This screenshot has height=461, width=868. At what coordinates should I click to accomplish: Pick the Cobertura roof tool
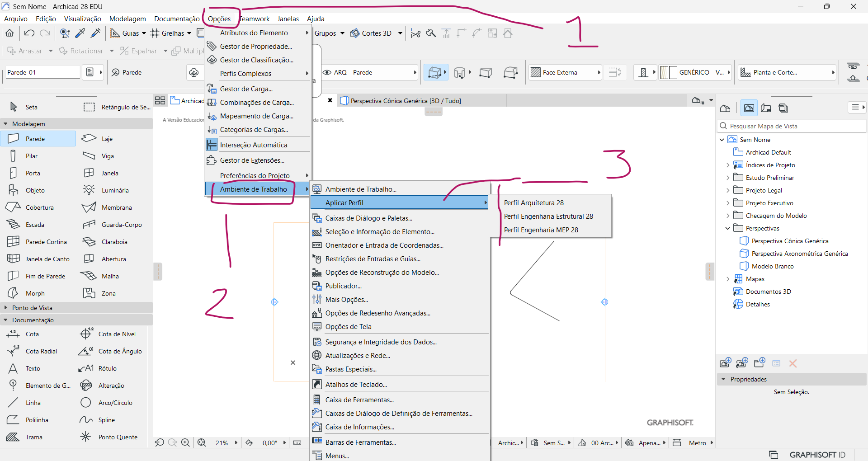(39, 207)
